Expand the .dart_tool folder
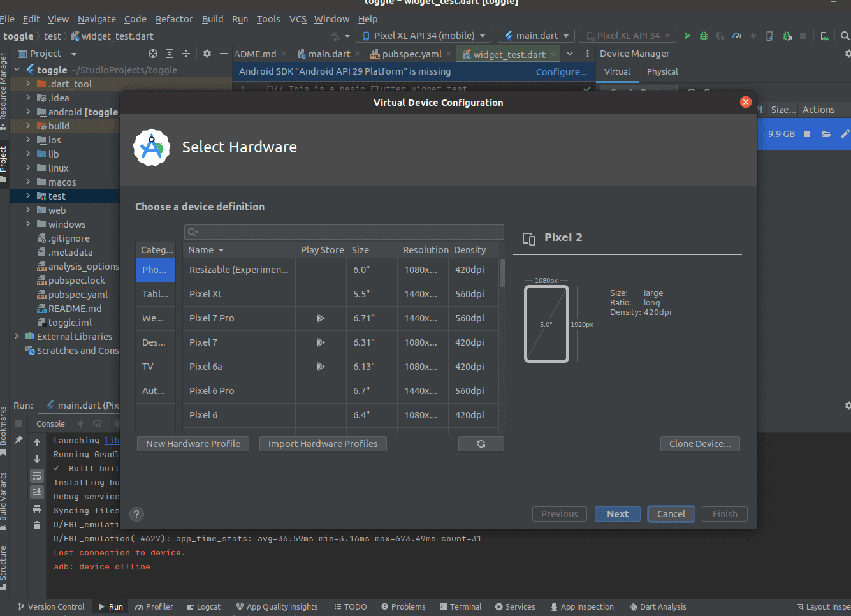The image size is (851, 616). click(x=28, y=84)
